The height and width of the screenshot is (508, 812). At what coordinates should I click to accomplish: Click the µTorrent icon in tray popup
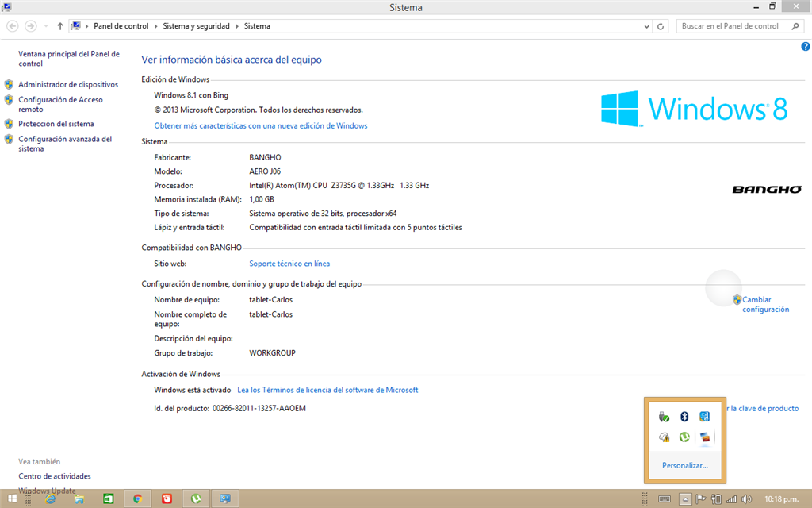(x=684, y=437)
